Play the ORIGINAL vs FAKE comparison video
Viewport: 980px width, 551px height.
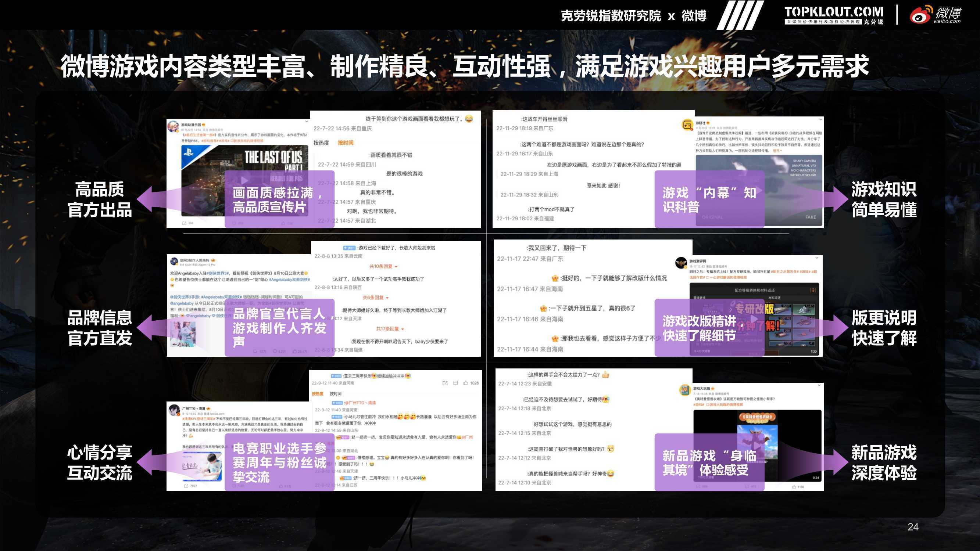click(759, 191)
